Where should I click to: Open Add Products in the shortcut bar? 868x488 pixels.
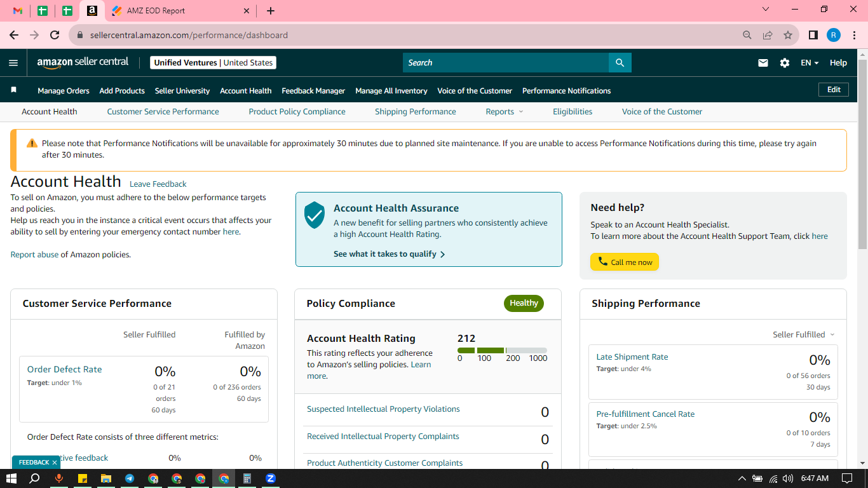(122, 91)
